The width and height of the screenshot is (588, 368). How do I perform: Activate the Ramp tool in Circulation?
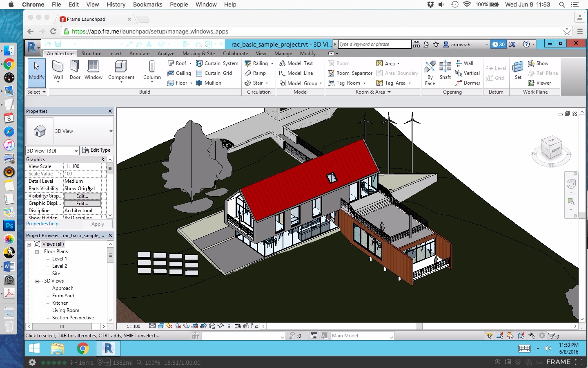click(255, 73)
